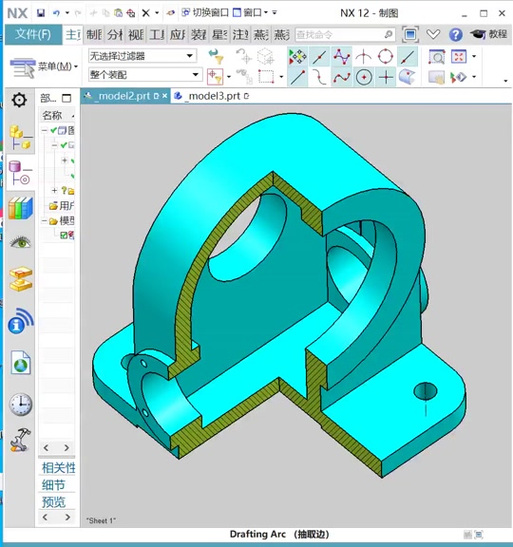
Task: Toggle the Existing Point plus snap icon
Action: (385, 77)
